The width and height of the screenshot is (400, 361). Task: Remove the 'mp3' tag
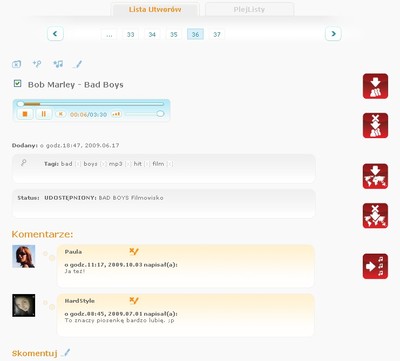pos(128,164)
